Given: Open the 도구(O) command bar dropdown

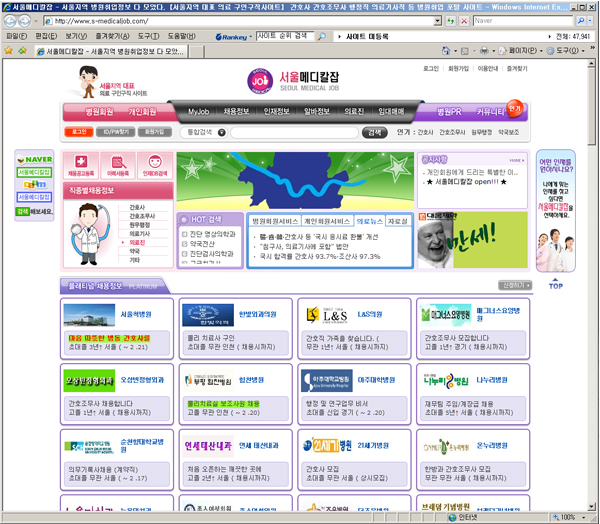Looking at the screenshot, I should click(566, 51).
